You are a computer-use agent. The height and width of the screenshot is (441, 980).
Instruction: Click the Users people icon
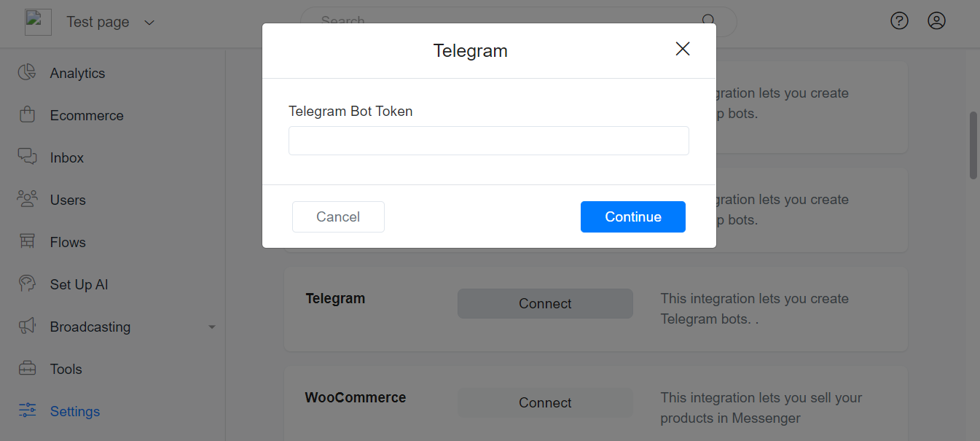coord(27,199)
